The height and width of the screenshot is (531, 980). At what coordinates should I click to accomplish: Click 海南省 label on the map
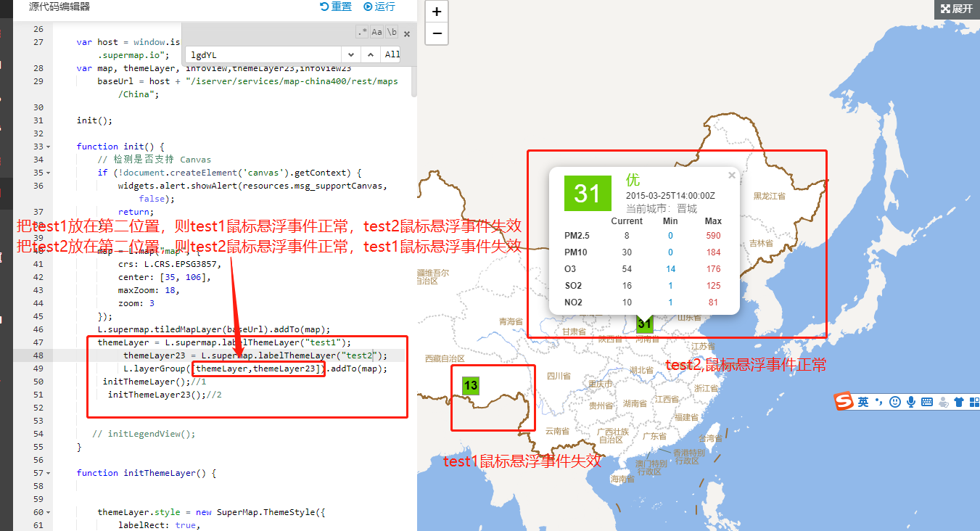623,479
